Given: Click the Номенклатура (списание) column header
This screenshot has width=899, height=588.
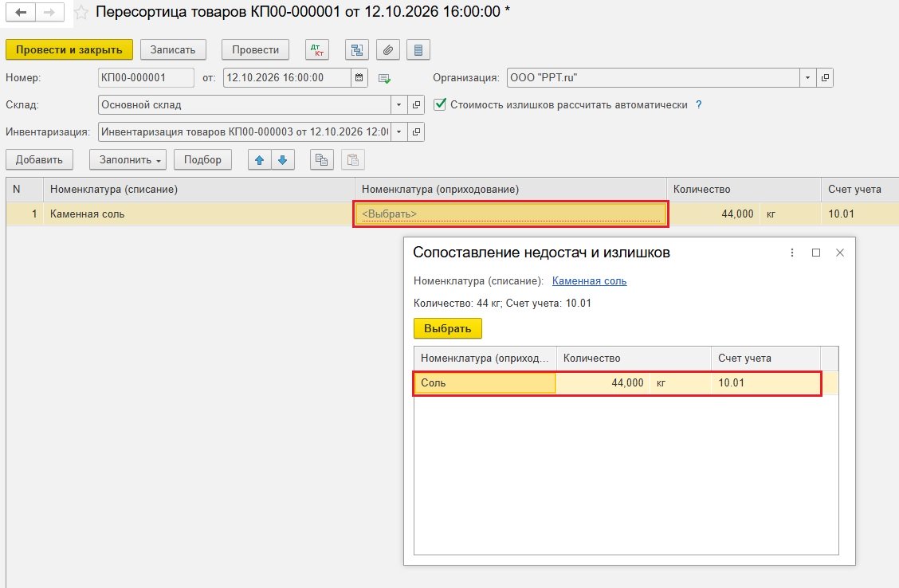Looking at the screenshot, I should 199,189.
